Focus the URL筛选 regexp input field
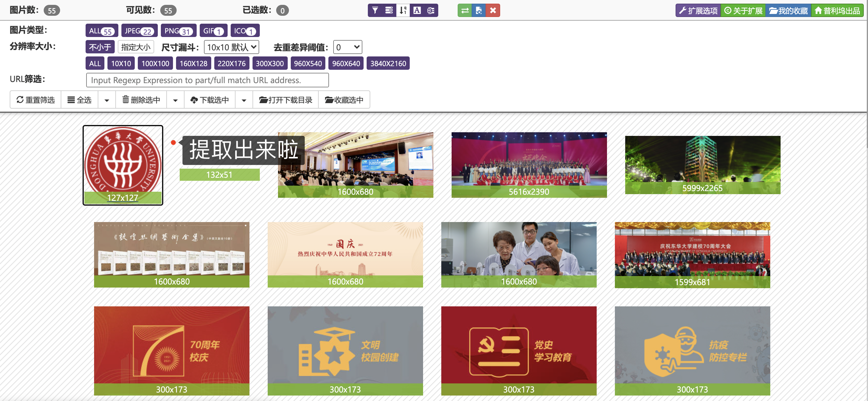The width and height of the screenshot is (868, 401). (x=208, y=80)
